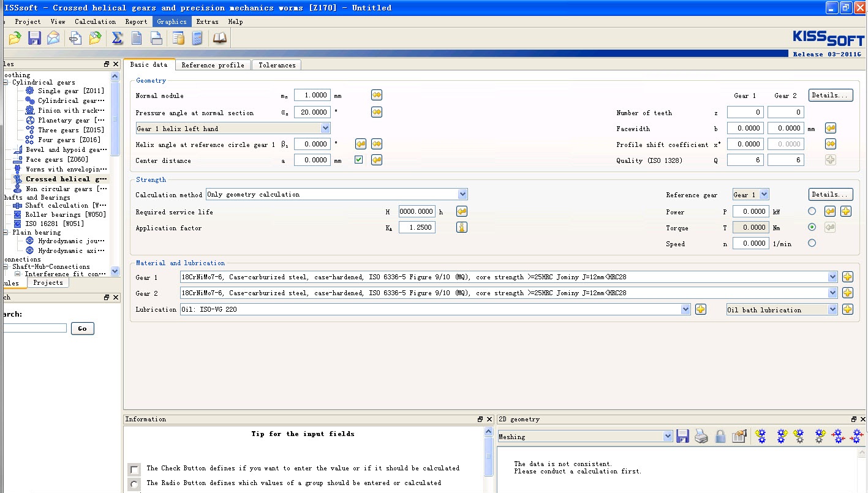
Task: Switch to the Reference profile tab
Action: click(x=213, y=65)
